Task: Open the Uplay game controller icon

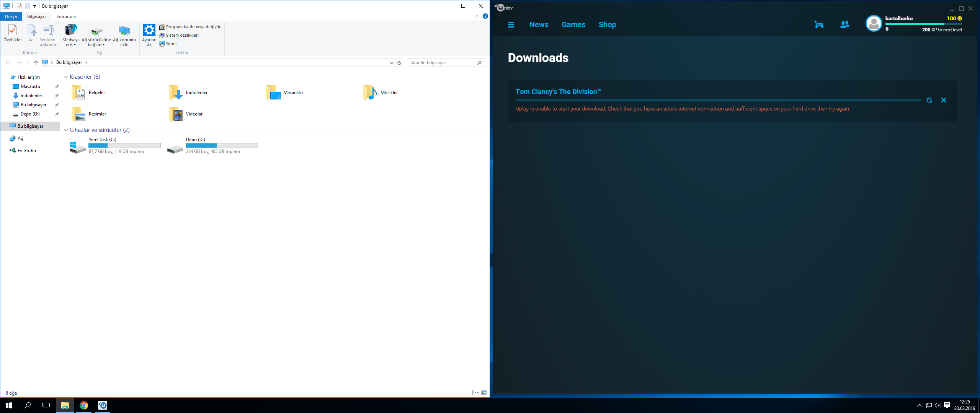Action: click(x=818, y=24)
